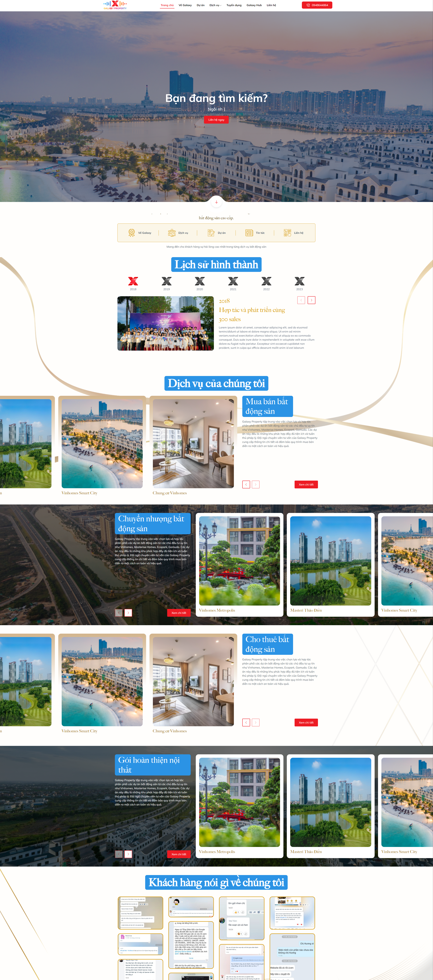This screenshot has width=433, height=980.
Task: Click the scroll-down arrow circle
Action: pyautogui.click(x=216, y=202)
